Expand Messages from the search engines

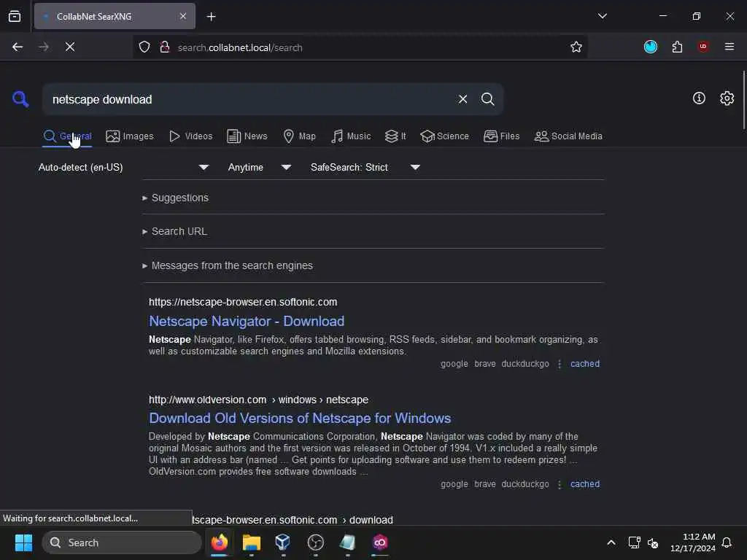coord(228,265)
